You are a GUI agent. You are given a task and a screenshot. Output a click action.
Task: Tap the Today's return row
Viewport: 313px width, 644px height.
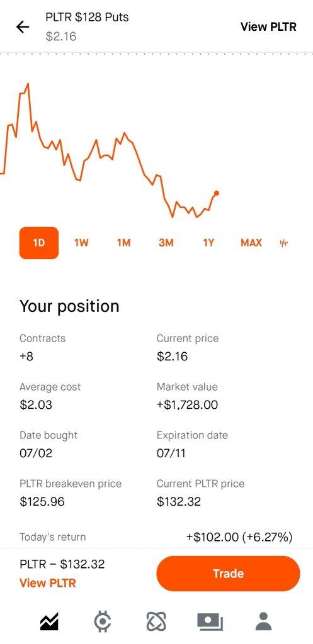156,537
